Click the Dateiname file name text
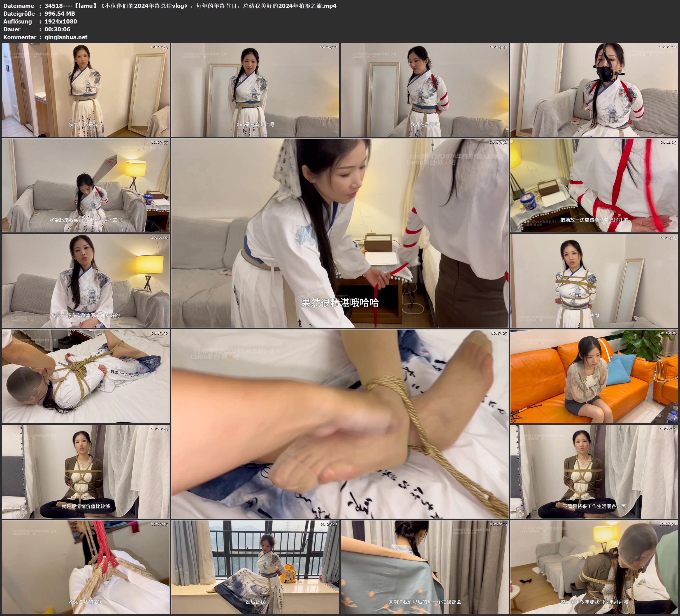The image size is (680, 616). coord(190,6)
